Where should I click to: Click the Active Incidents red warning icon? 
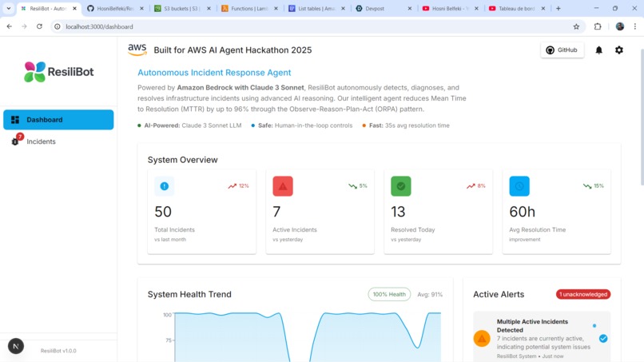pos(283,186)
